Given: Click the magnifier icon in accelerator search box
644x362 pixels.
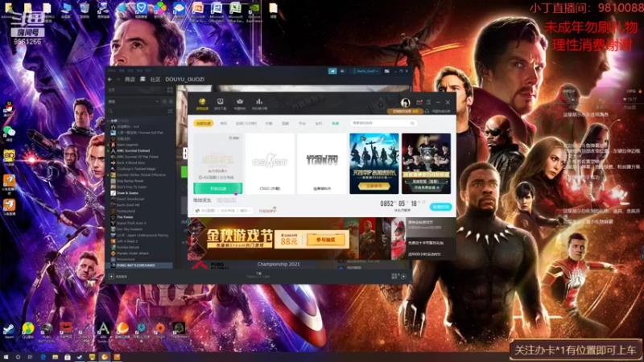Looking at the screenshot, I should (x=412, y=123).
